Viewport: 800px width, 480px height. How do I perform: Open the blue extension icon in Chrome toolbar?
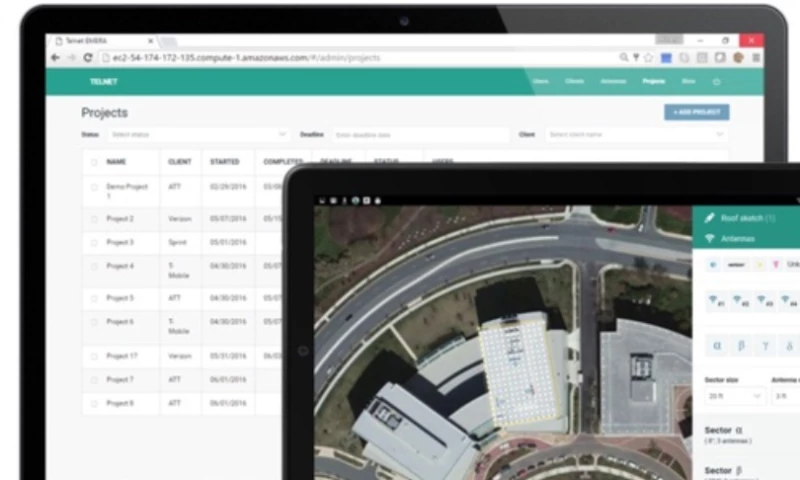tap(666, 58)
